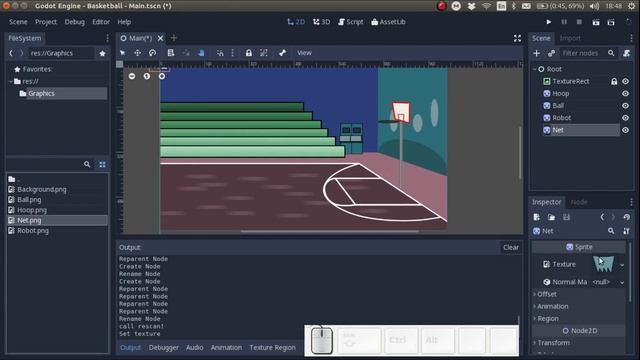Play the project
This screenshot has width=640, height=360.
pyautogui.click(x=549, y=22)
